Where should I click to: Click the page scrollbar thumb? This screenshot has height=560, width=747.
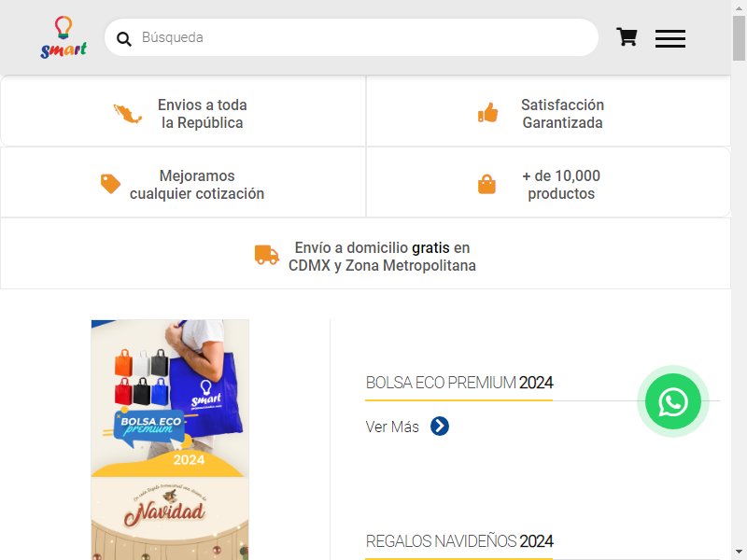739,38
